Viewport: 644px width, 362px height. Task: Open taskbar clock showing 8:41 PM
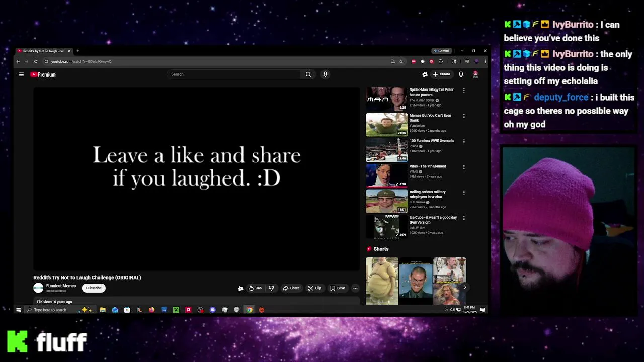tap(469, 310)
